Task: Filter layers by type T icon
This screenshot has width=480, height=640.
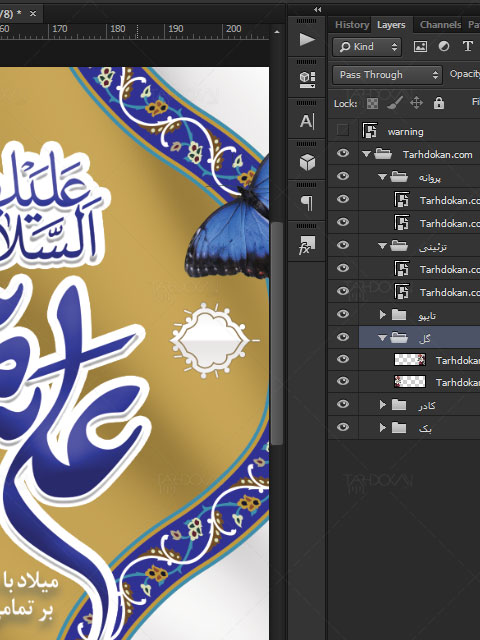Action: point(468,46)
